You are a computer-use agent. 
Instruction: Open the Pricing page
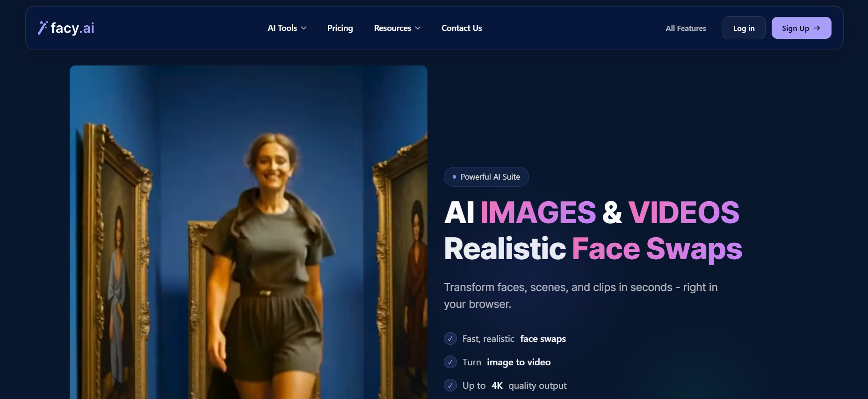click(x=340, y=28)
